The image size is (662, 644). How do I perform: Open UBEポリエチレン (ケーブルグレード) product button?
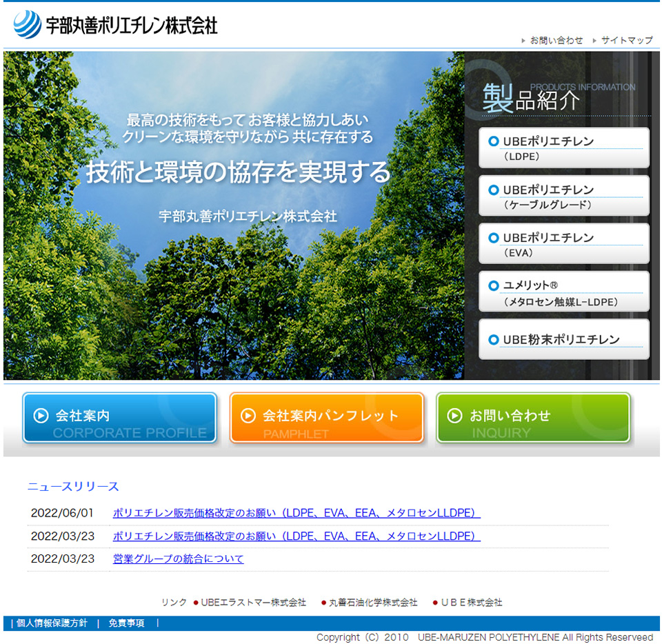click(x=563, y=196)
